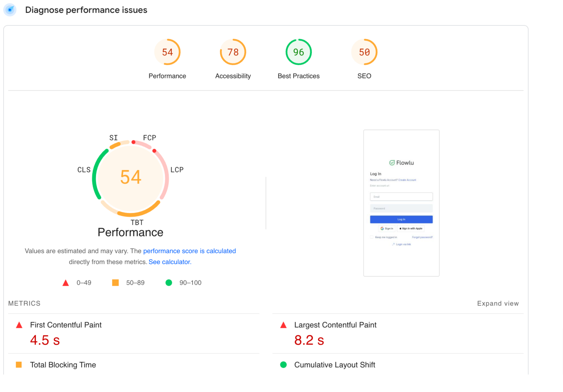The width and height of the screenshot is (563, 392).
Task: Click the green circle beside Cumulative Layout Shift
Action: coord(283,365)
